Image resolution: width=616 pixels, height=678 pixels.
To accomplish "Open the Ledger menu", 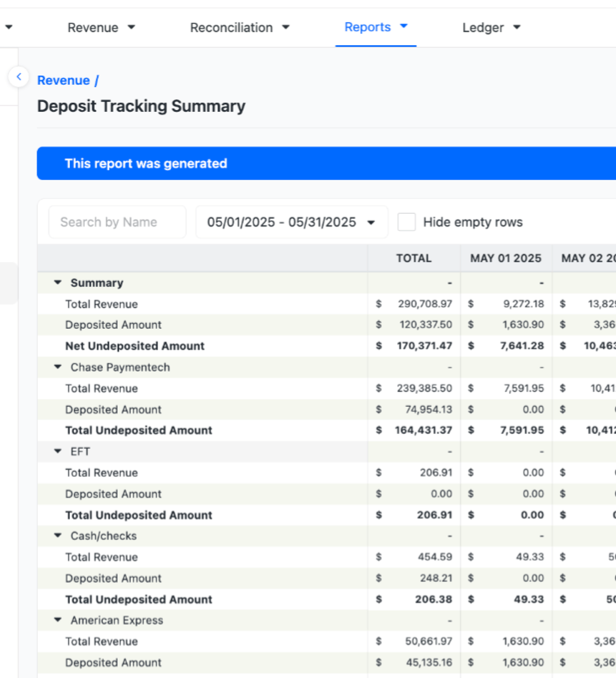I will pyautogui.click(x=491, y=27).
